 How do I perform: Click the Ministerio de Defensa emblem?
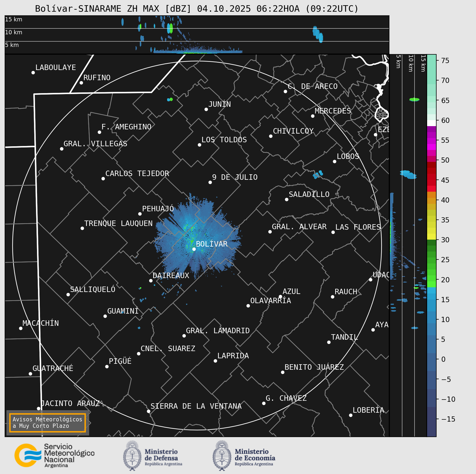pos(132,456)
